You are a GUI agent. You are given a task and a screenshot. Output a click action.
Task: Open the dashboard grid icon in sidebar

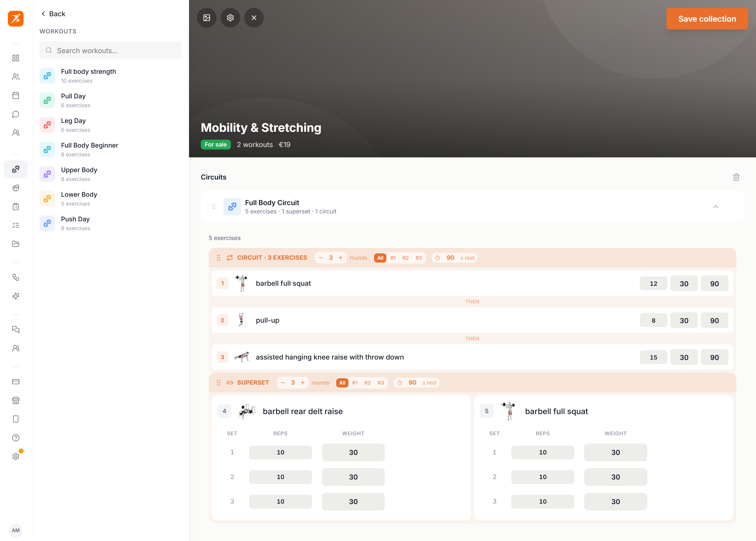(16, 58)
